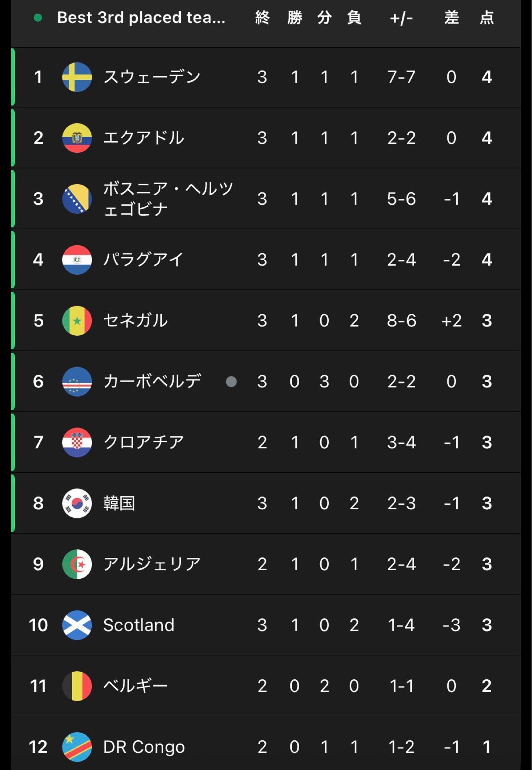This screenshot has width=532, height=770.
Task: Tap the Belgium flag icon
Action: coord(77,686)
